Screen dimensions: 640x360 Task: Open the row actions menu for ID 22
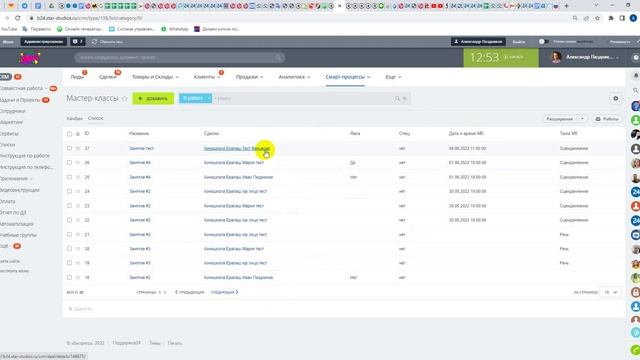78,220
